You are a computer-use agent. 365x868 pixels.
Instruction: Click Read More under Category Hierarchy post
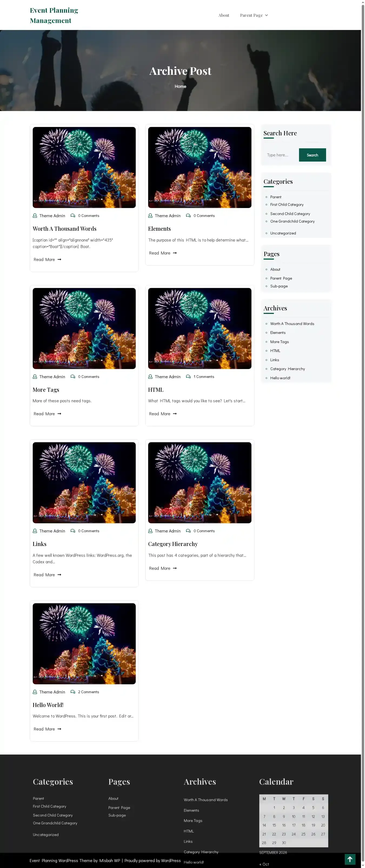coord(163,568)
